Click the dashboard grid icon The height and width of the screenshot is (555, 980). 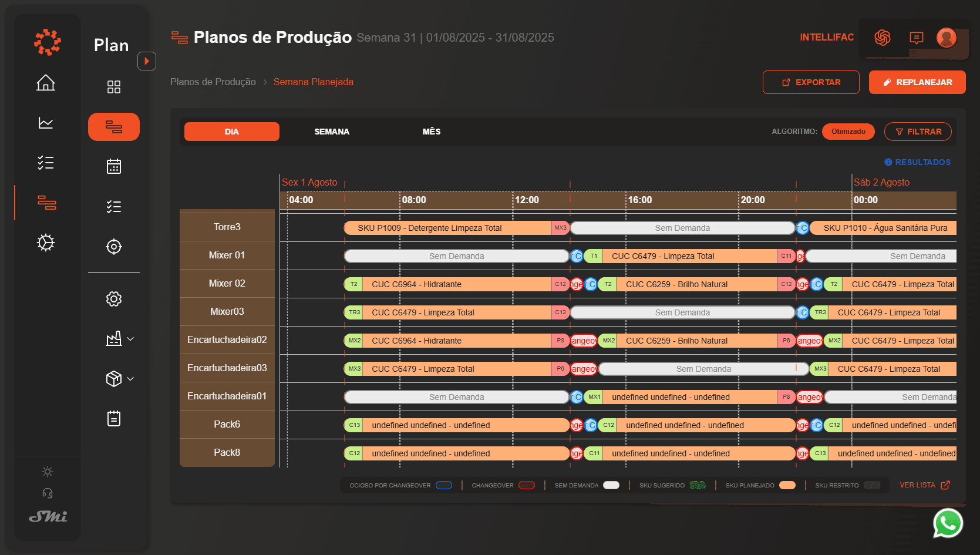point(114,87)
